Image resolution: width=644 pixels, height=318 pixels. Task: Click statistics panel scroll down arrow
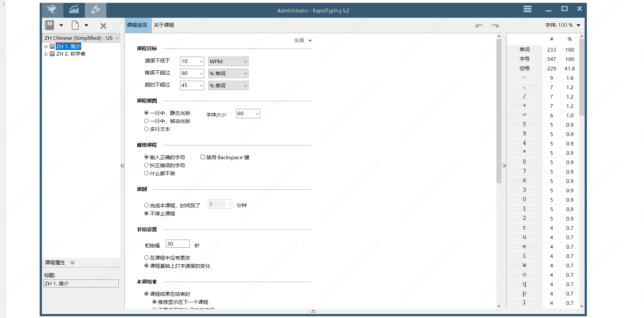pos(582,306)
